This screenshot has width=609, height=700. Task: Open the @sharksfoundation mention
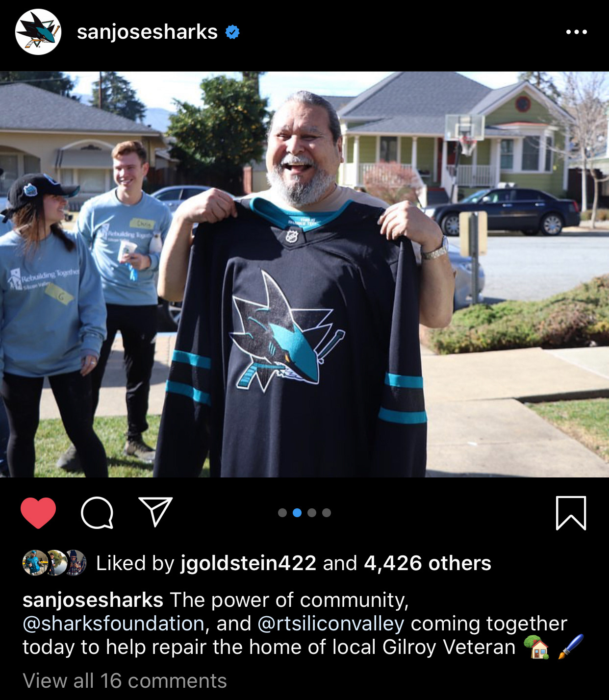(x=113, y=624)
